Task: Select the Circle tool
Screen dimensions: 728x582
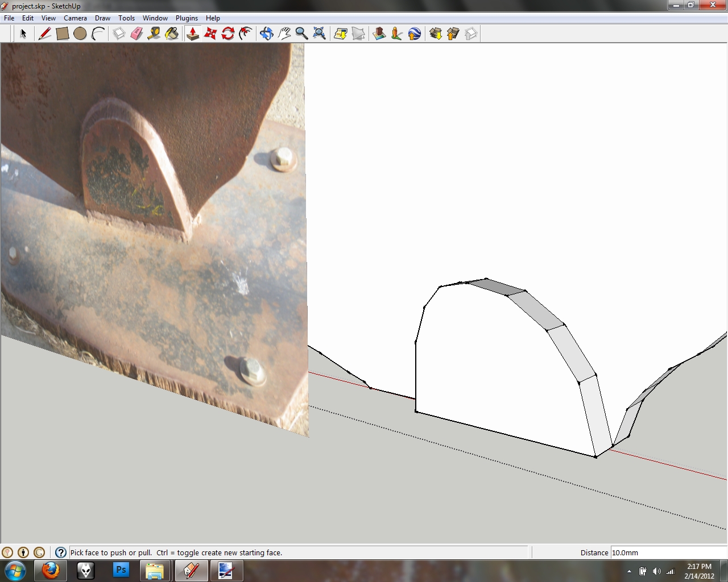Action: 80,34
